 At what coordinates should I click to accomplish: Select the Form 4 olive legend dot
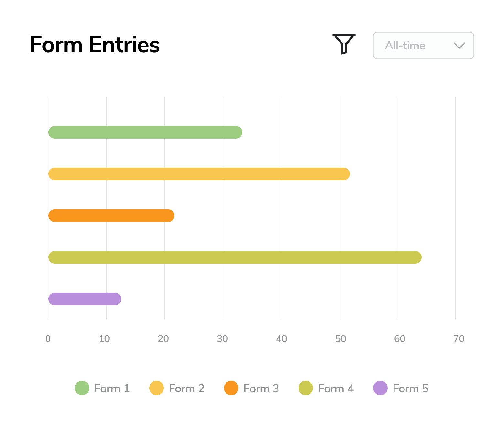[x=305, y=389]
